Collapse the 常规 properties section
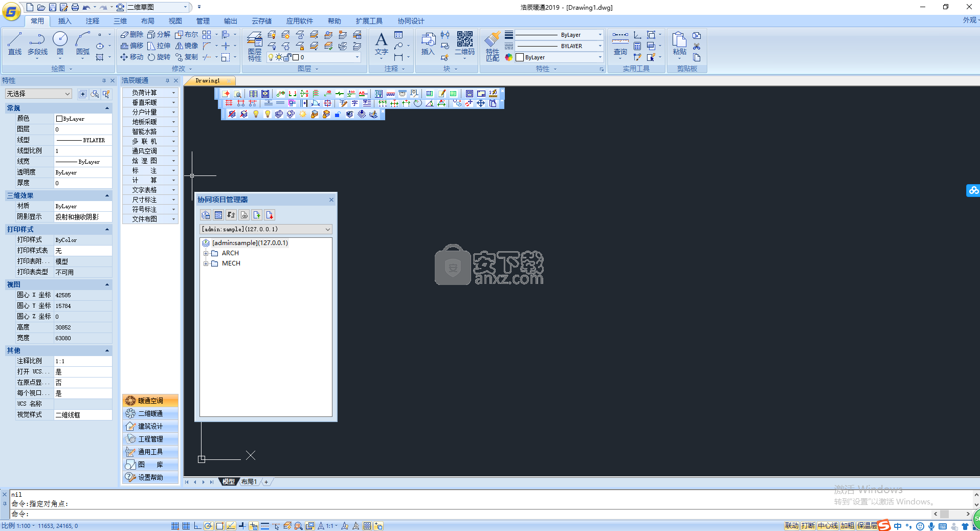The image size is (980, 531). [x=107, y=108]
